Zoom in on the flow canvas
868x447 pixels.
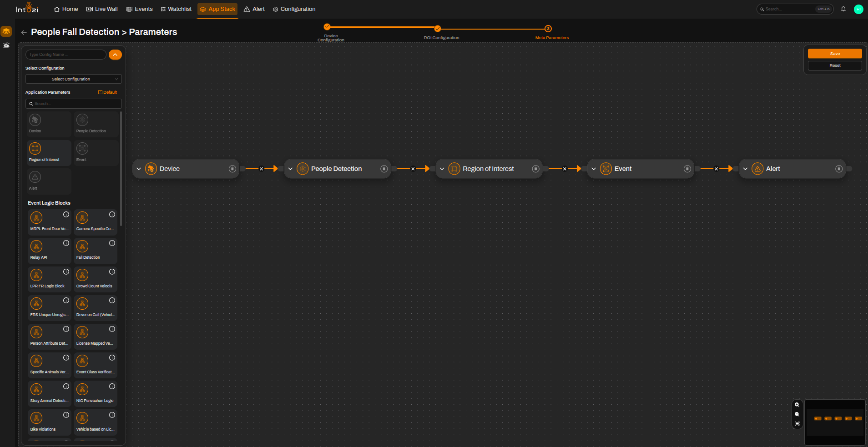click(x=797, y=405)
